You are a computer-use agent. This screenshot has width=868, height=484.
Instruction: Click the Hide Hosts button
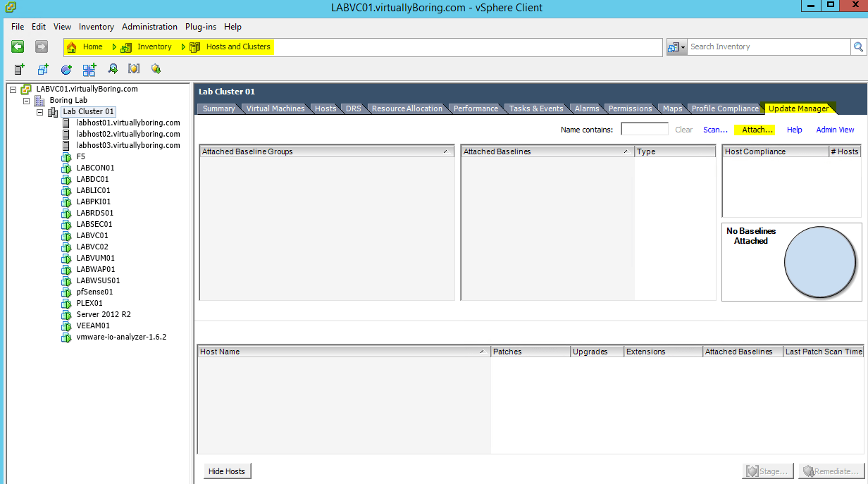(x=227, y=471)
